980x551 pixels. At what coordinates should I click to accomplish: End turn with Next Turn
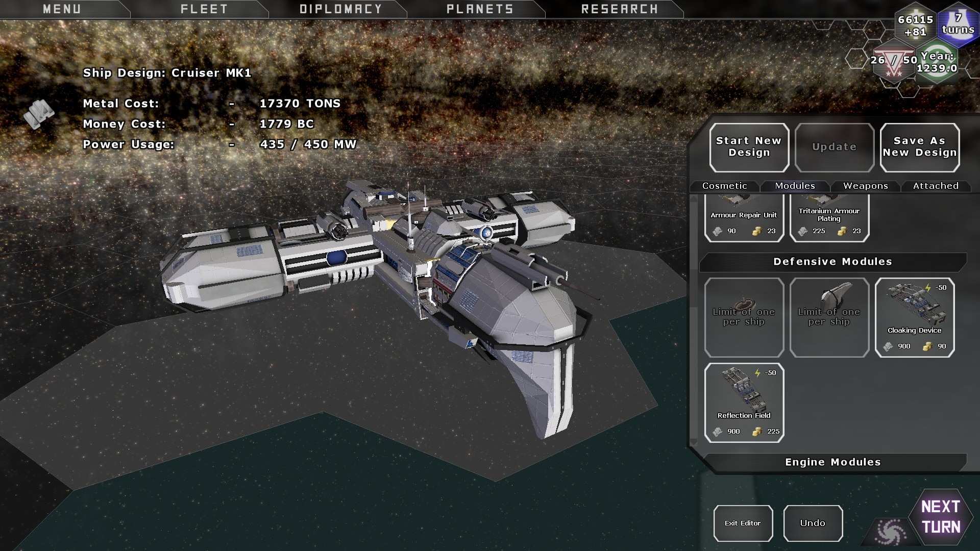click(x=941, y=517)
